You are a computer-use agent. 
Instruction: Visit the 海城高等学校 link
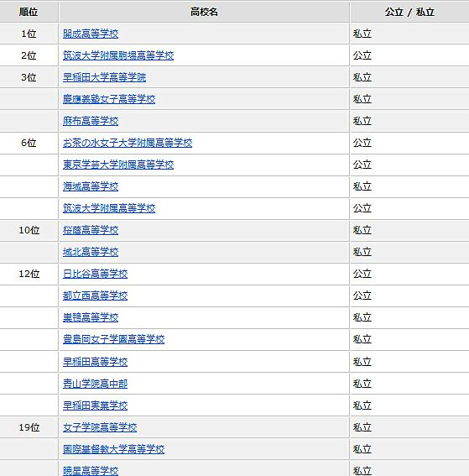tap(91, 186)
